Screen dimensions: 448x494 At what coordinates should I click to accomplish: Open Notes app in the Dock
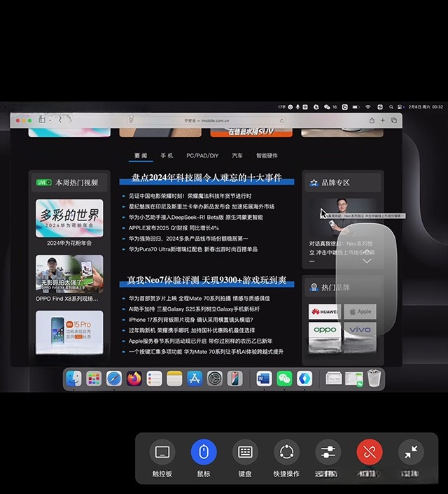(174, 379)
